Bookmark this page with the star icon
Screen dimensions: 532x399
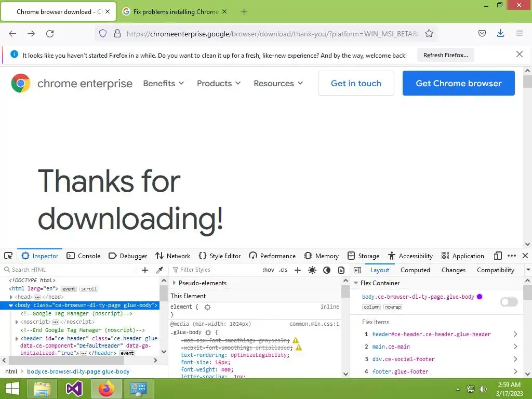tap(429, 34)
